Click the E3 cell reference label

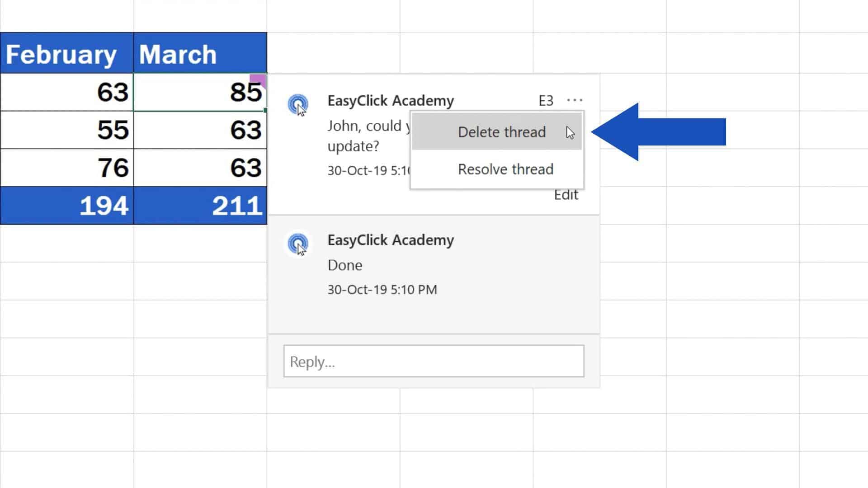pyautogui.click(x=545, y=100)
